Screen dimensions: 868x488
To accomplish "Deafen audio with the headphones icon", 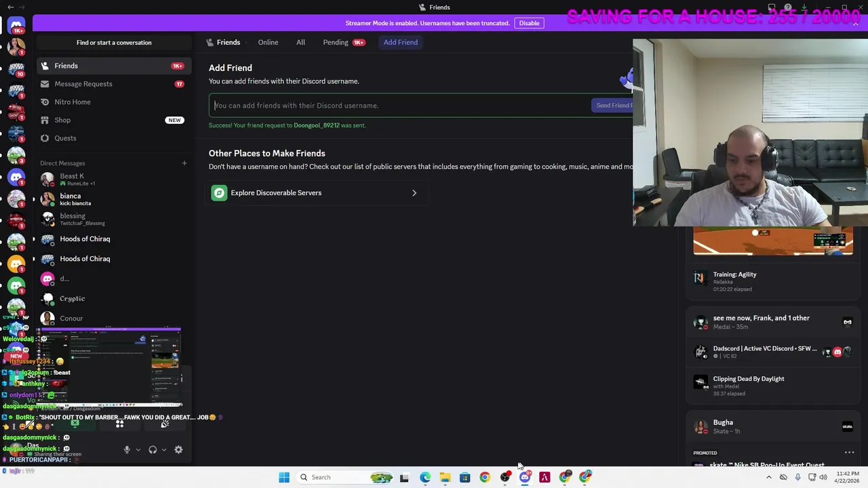I will pyautogui.click(x=153, y=449).
